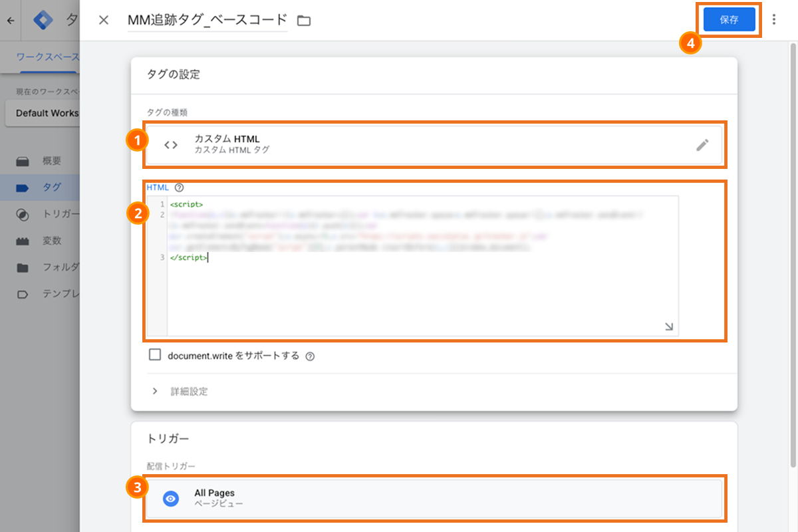Open the HTML help question mark icon
The height and width of the screenshot is (532, 798).
(179, 188)
